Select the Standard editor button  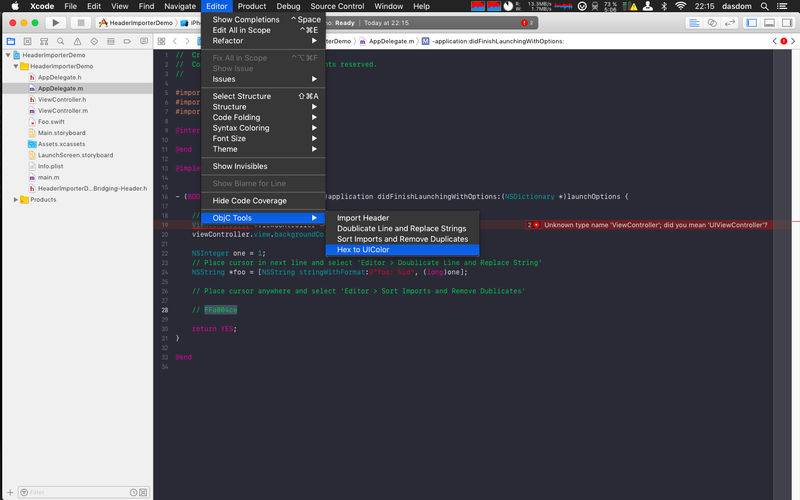click(x=694, y=23)
